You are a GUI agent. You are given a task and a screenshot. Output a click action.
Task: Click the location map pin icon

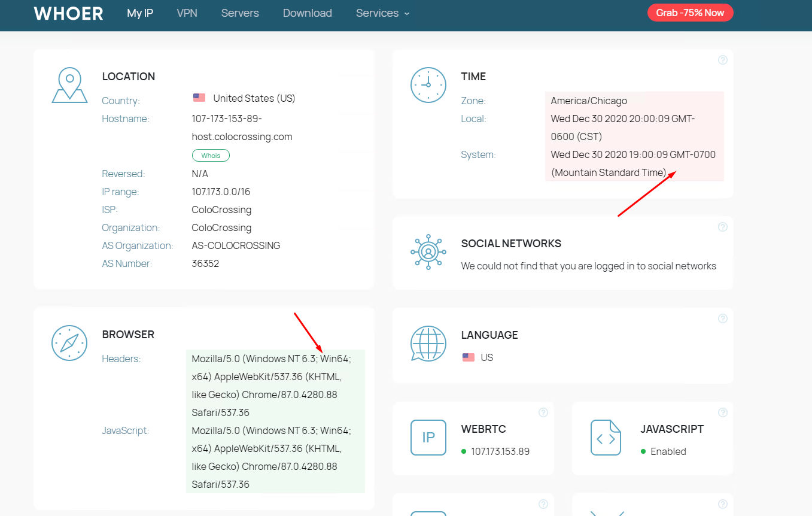coord(69,85)
